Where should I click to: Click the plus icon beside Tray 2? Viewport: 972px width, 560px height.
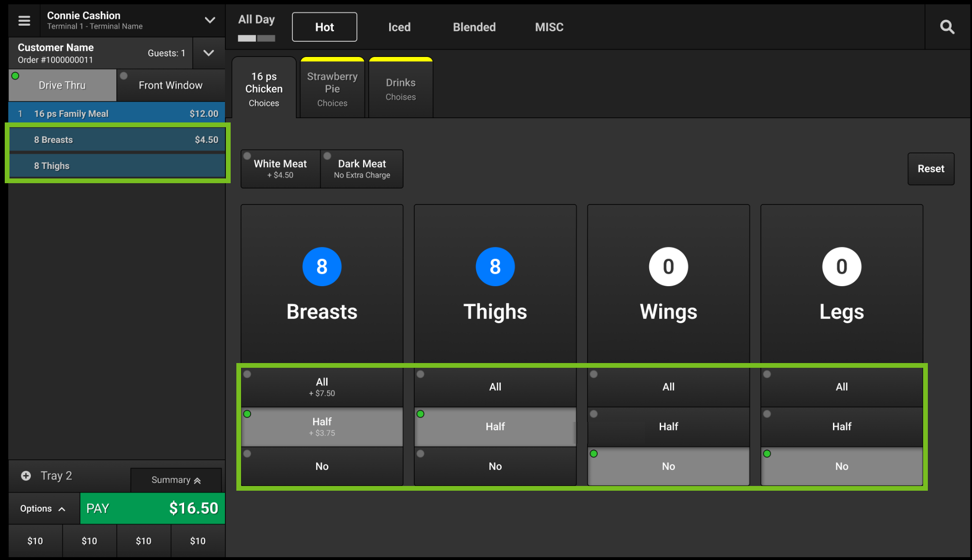pos(26,476)
